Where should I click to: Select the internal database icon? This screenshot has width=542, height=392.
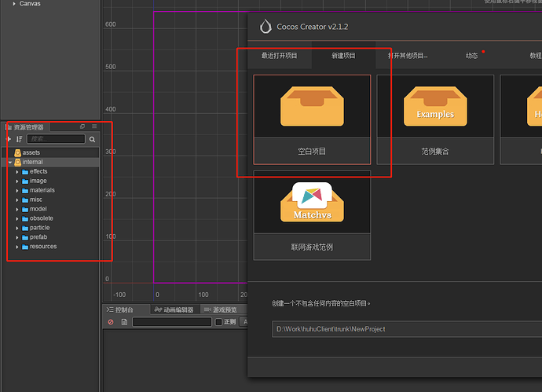tap(17, 162)
